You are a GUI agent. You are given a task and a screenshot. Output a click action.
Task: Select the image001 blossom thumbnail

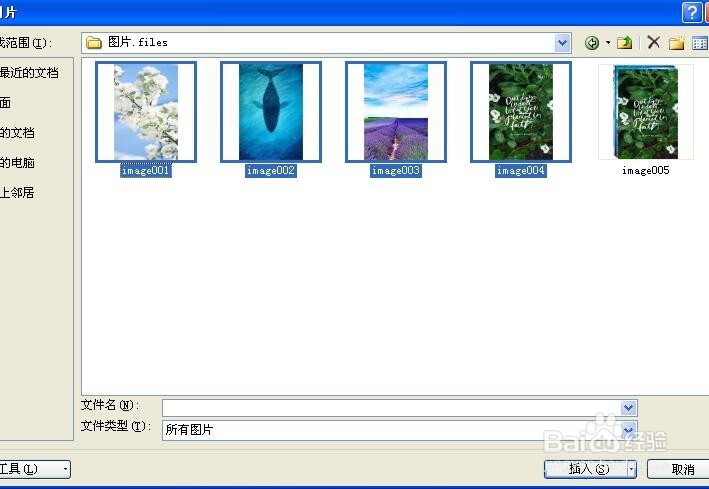(x=146, y=112)
